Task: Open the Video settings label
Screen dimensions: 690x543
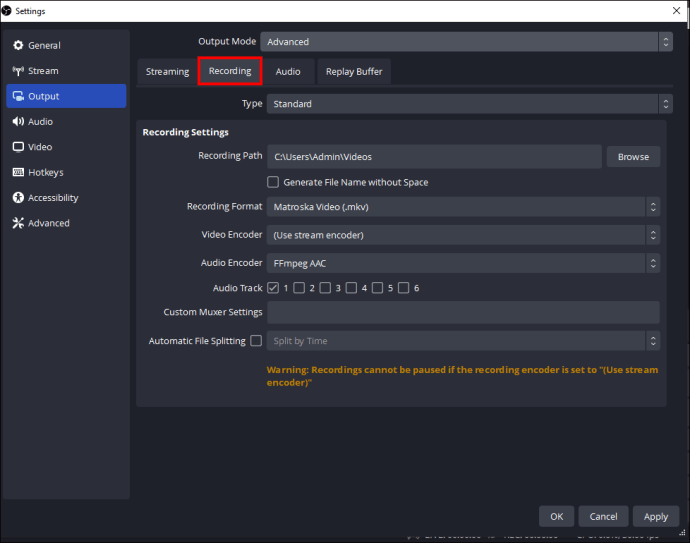Action: pos(40,147)
